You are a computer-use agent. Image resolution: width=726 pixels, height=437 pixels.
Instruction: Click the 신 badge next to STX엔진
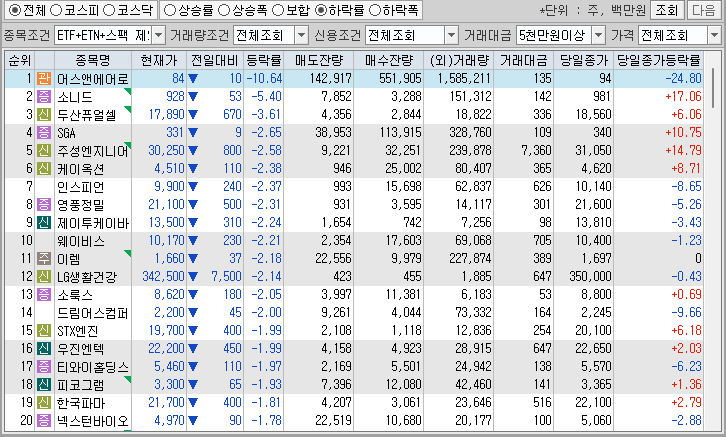[44, 331]
